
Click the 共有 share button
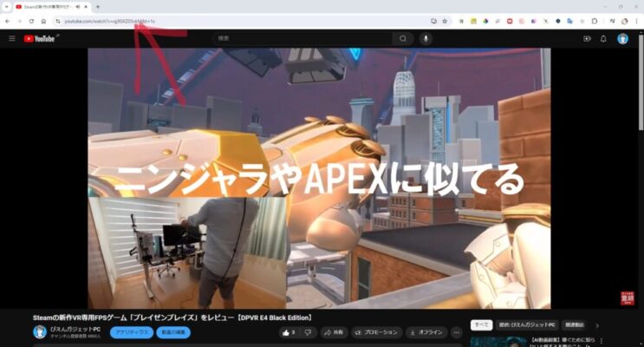334,332
